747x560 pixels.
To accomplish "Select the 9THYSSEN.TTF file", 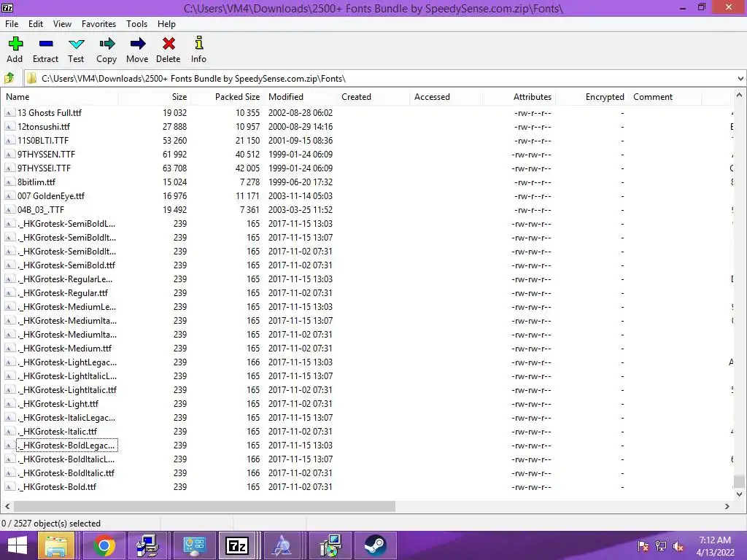I will click(46, 155).
